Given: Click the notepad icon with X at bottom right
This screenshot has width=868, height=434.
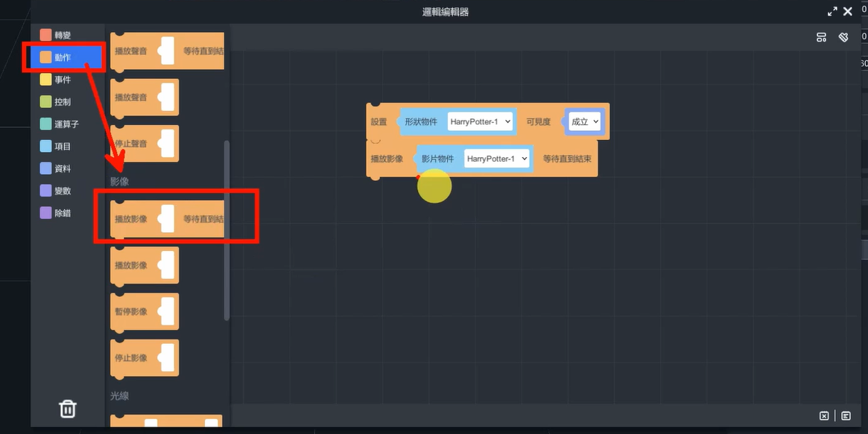Looking at the screenshot, I should click(824, 416).
